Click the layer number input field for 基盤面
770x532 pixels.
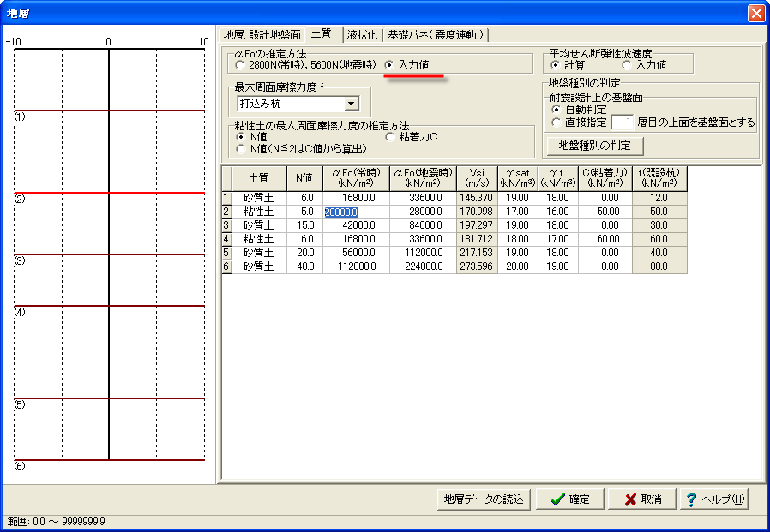coord(623,123)
